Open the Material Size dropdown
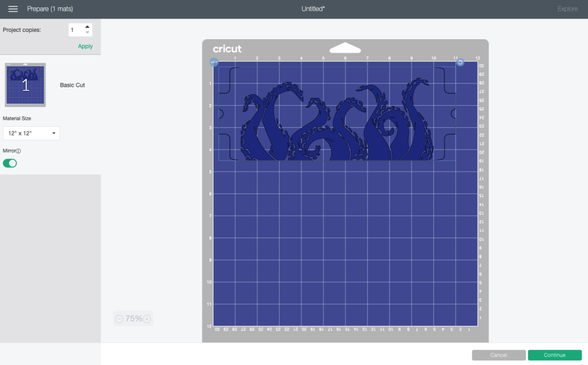Image resolution: width=588 pixels, height=365 pixels. tap(31, 133)
